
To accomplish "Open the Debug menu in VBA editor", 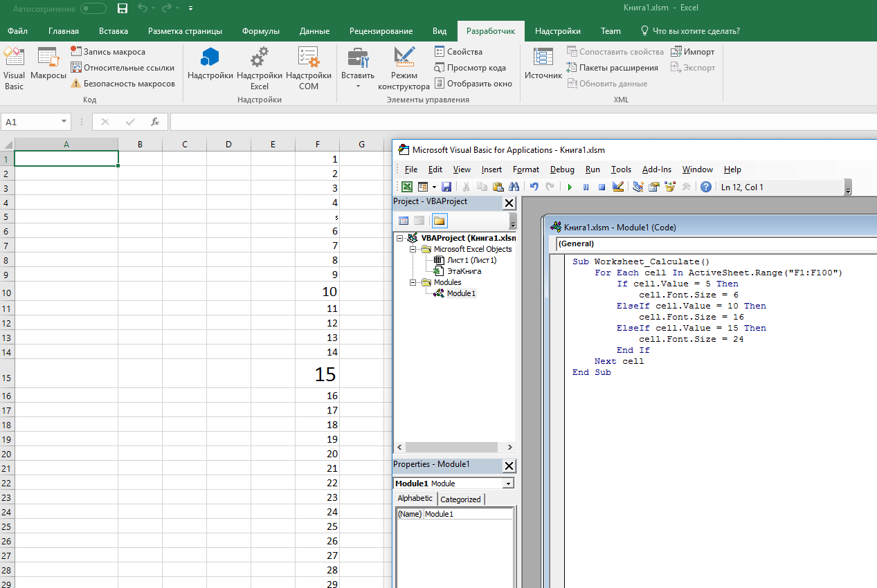I will pyautogui.click(x=561, y=169).
